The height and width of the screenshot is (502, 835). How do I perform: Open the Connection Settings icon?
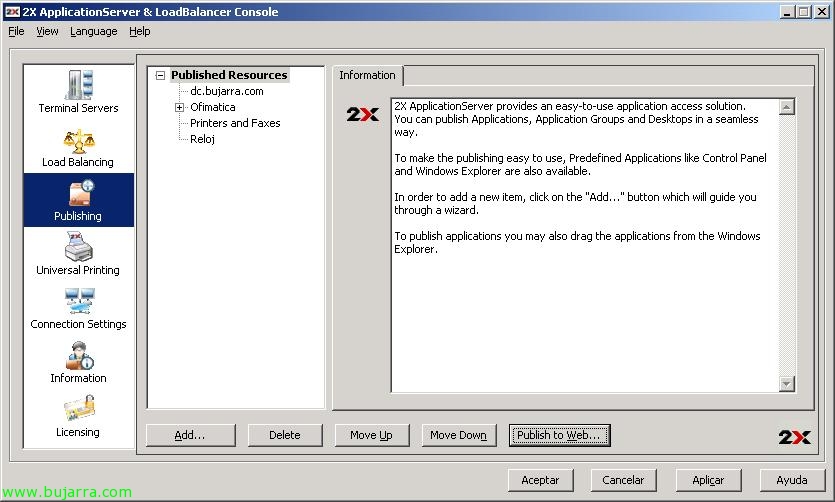pyautogui.click(x=79, y=301)
